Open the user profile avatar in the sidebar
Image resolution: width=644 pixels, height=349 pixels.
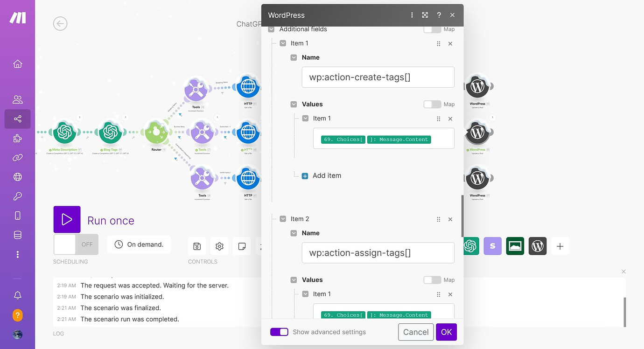pyautogui.click(x=18, y=335)
